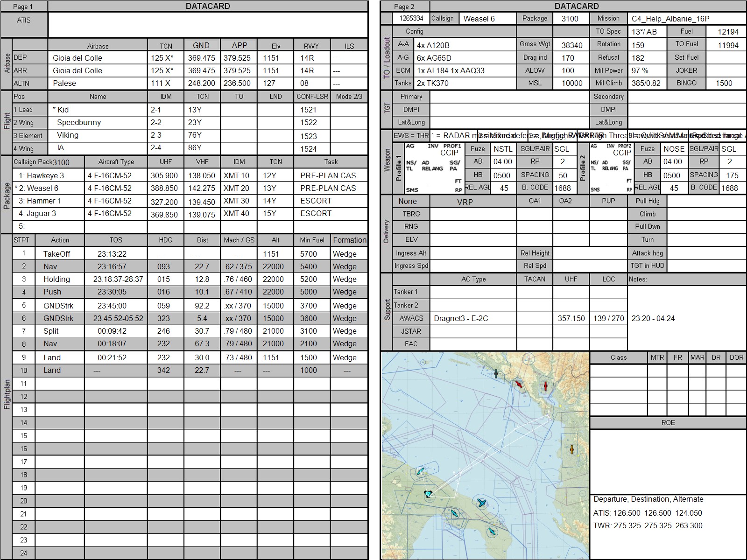Open the Profile 1 SMS weapon image

pos(434,168)
